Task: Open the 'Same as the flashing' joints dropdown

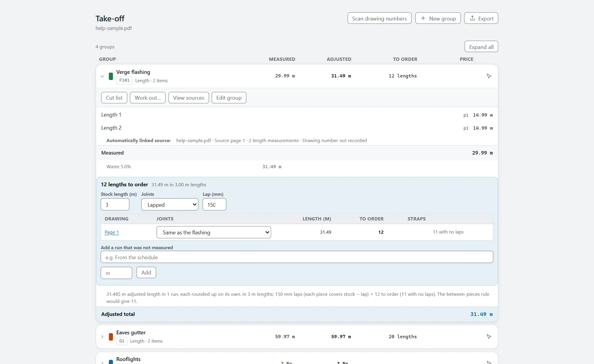Action: point(214,232)
